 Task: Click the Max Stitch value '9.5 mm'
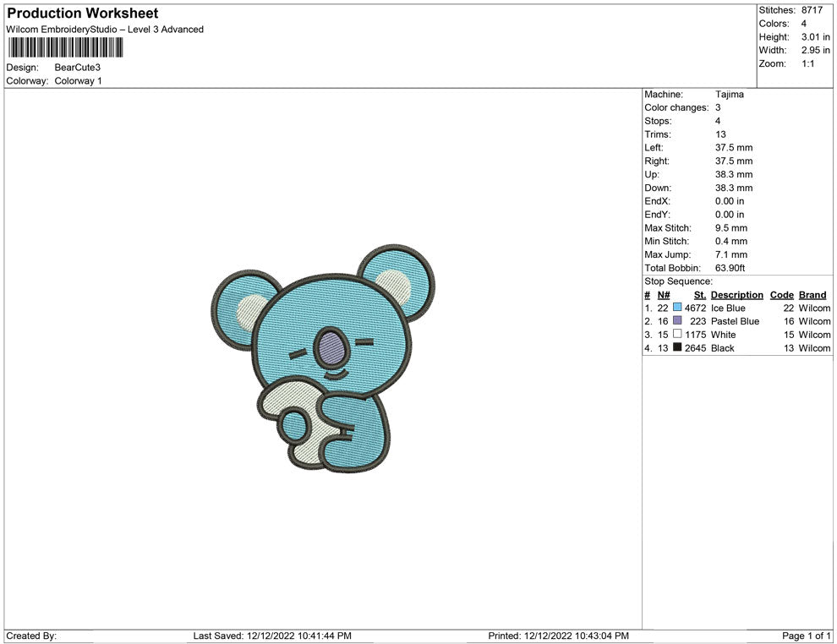pyautogui.click(x=731, y=228)
